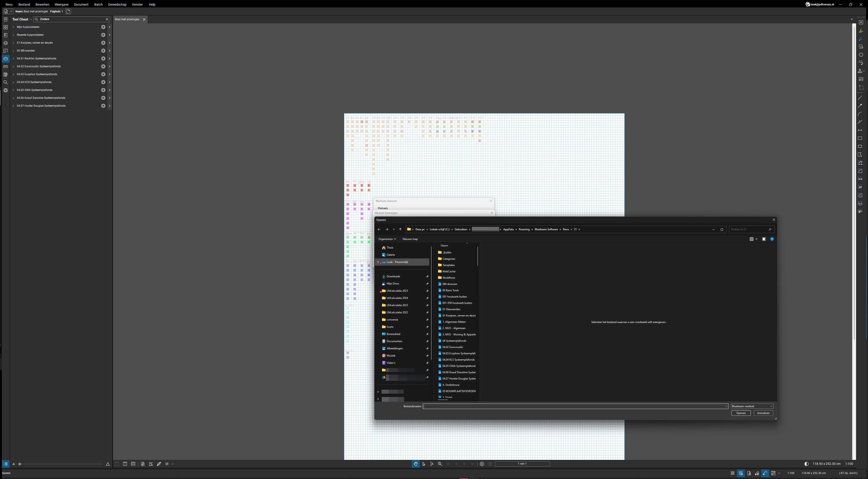Viewport: 868px width, 479px height.
Task: Open the Gereedschap menu
Action: (117, 5)
